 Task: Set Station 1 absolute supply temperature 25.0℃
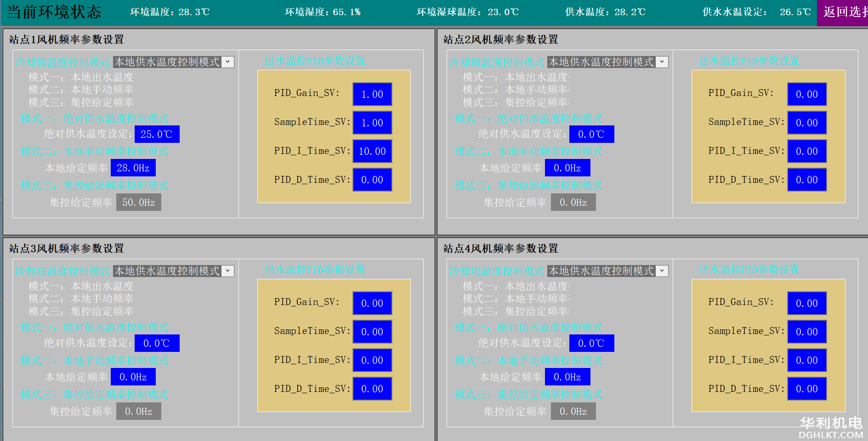point(157,134)
